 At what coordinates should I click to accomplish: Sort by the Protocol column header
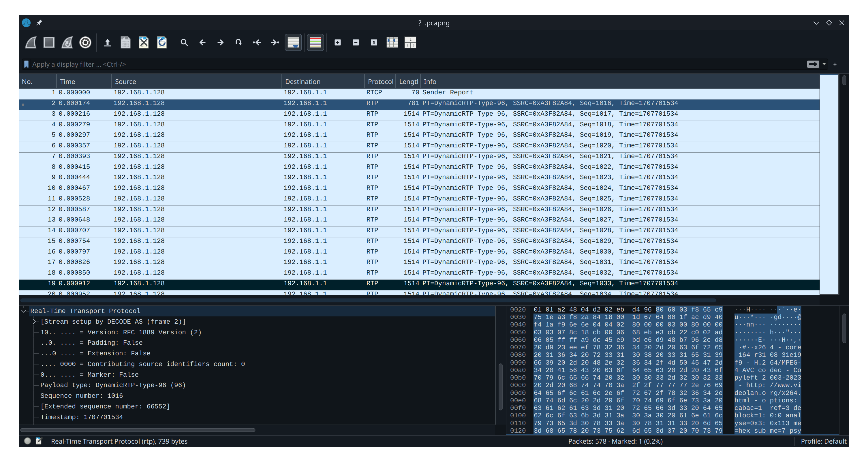[380, 82]
